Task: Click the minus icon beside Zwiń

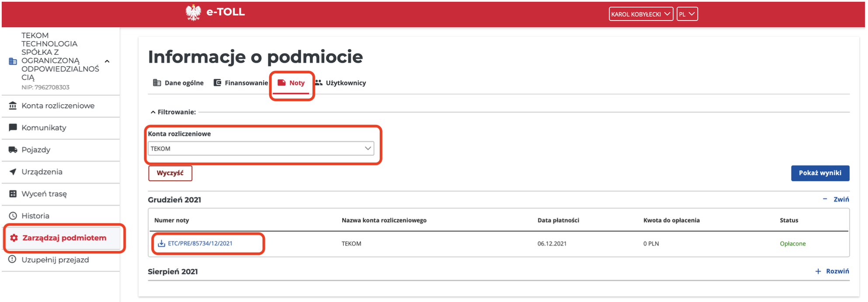Action: click(825, 199)
